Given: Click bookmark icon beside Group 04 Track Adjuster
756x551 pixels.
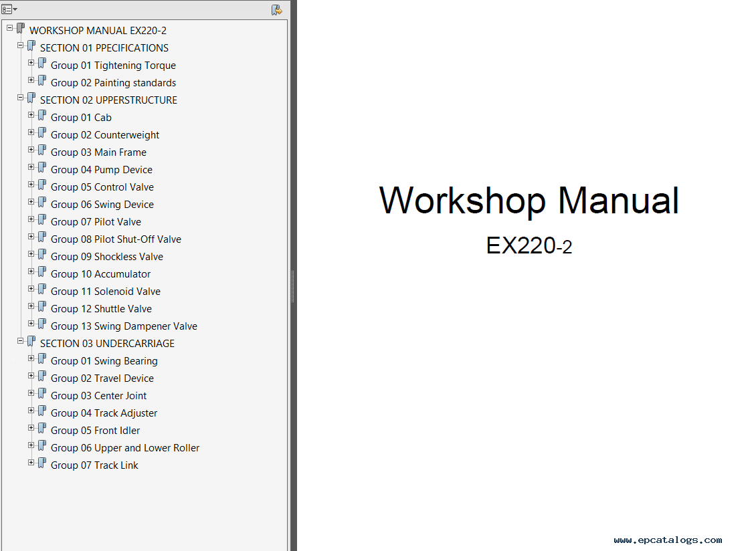Looking at the screenshot, I should pyautogui.click(x=42, y=411).
